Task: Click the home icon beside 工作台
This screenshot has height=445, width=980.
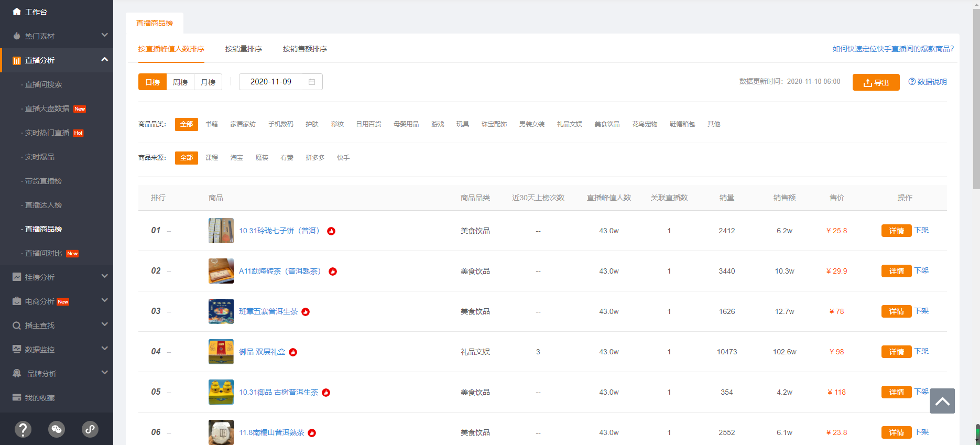Action: (x=17, y=12)
